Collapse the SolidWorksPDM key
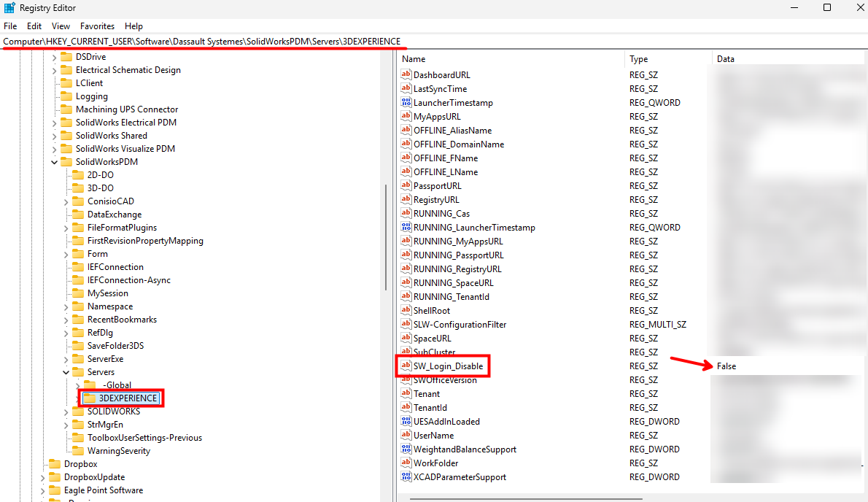This screenshot has width=868, height=502. 54,161
